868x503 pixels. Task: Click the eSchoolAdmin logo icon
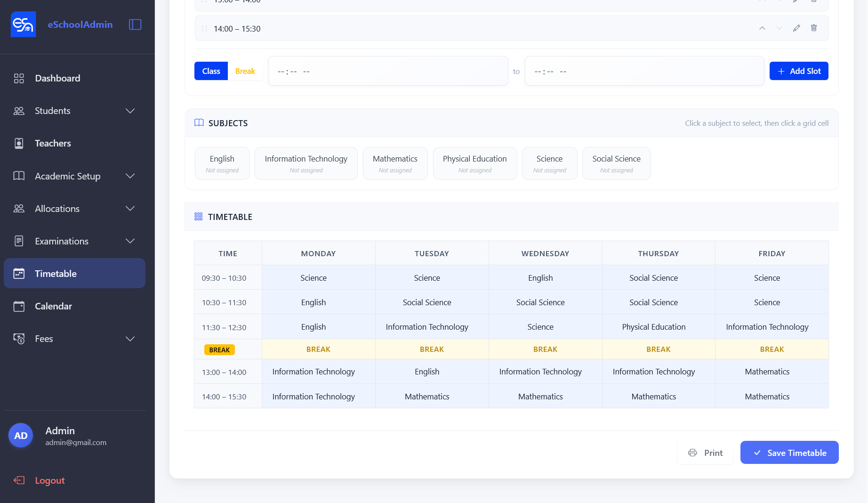[23, 24]
